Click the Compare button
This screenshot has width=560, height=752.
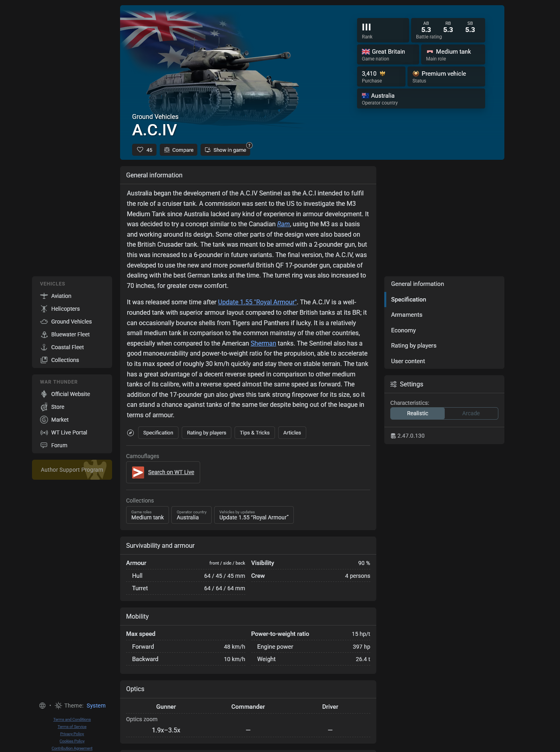click(x=179, y=150)
